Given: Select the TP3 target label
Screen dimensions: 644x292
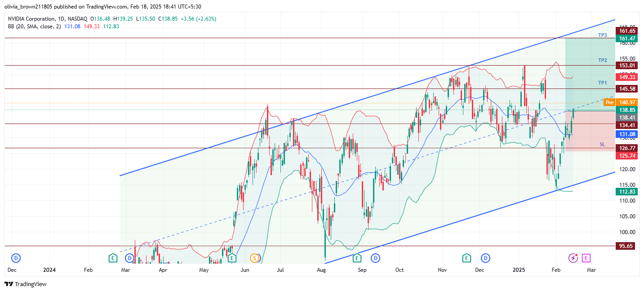Looking at the screenshot, I should [603, 35].
